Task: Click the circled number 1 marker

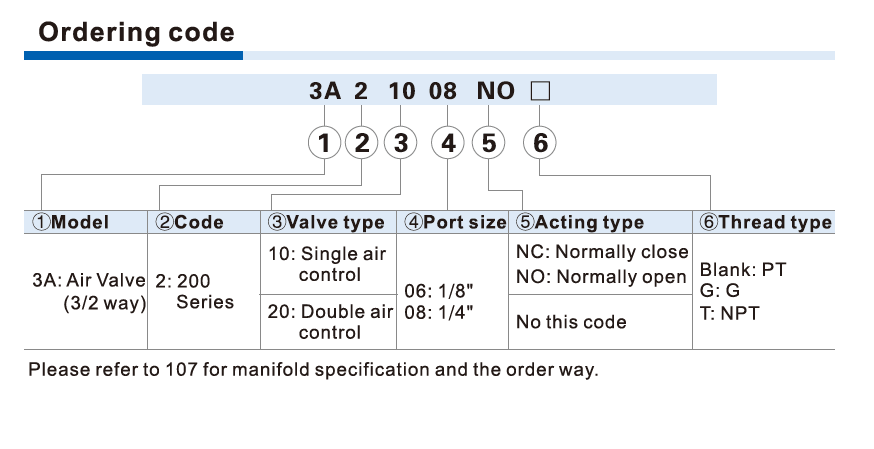Action: tap(324, 143)
